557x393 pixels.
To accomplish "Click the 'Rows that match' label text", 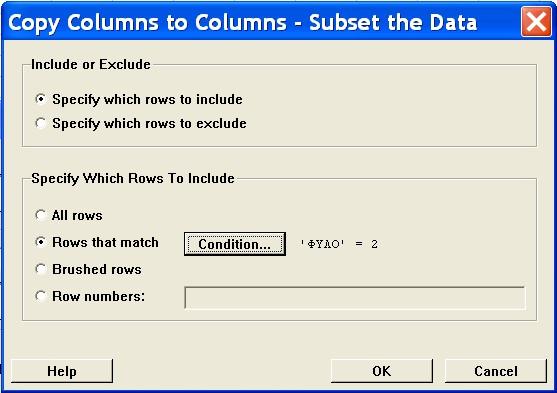I will click(x=105, y=242).
